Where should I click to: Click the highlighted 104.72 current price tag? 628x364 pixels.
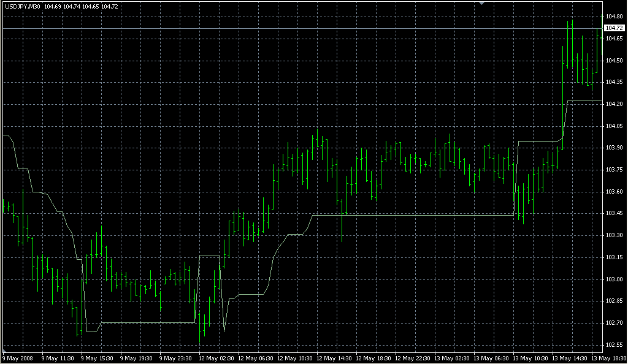coord(613,28)
